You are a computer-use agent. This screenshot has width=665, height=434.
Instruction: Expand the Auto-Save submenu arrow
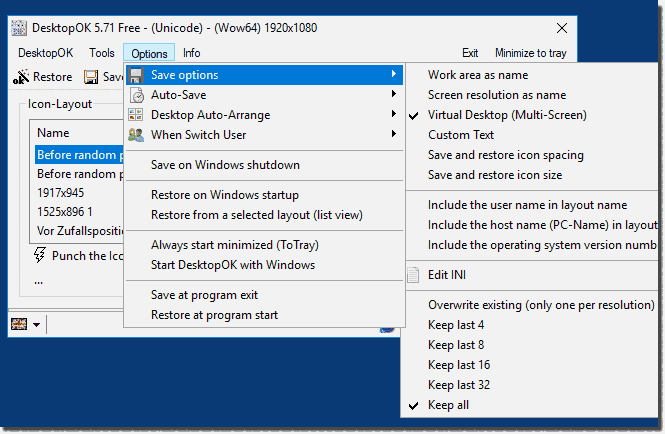394,95
